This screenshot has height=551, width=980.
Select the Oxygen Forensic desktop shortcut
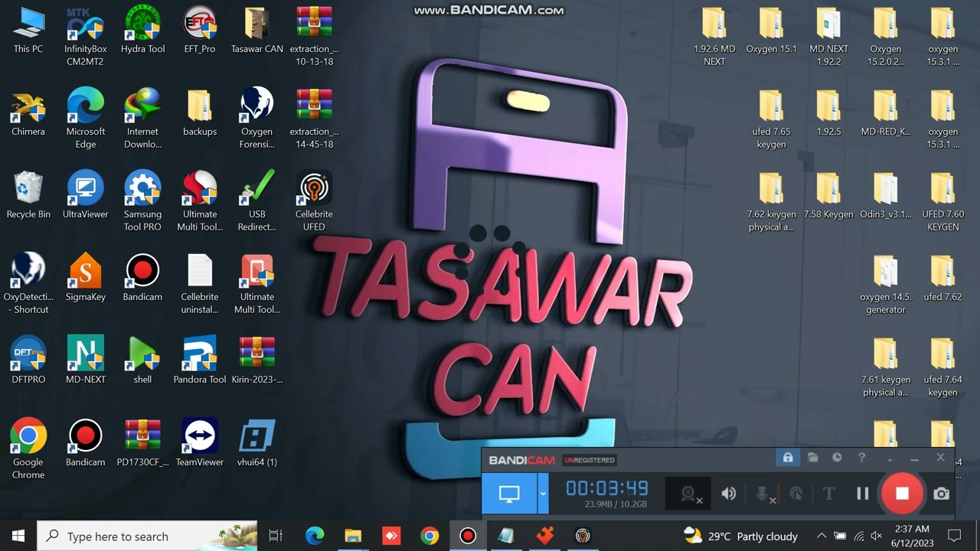[257, 119]
